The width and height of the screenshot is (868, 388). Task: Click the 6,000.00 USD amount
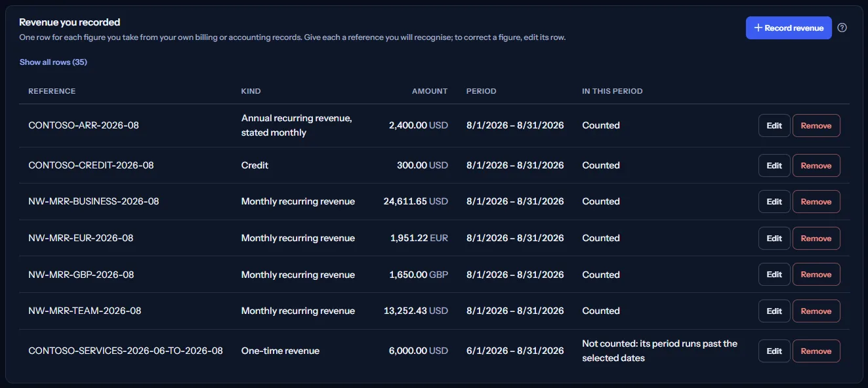419,351
